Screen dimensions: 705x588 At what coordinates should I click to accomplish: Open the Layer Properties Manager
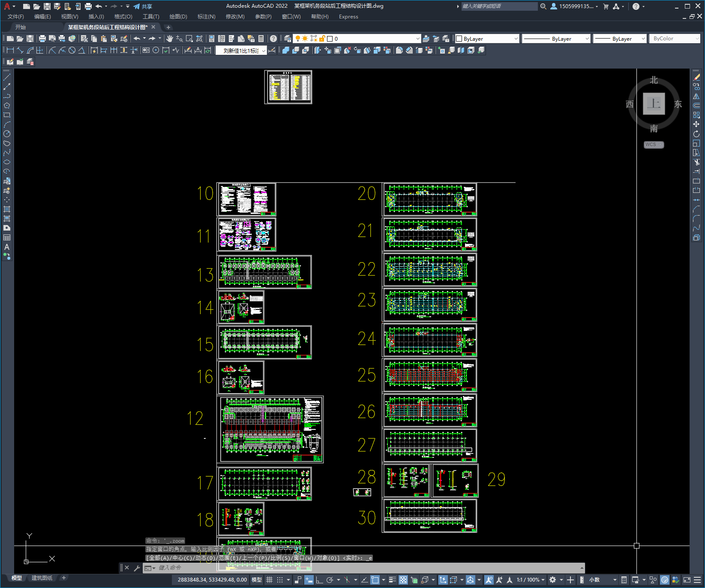(x=288, y=39)
